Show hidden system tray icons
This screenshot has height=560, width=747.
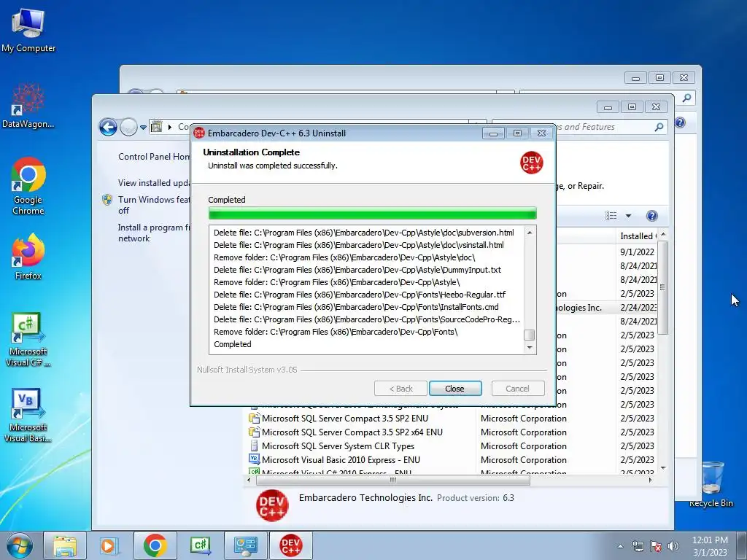click(620, 546)
